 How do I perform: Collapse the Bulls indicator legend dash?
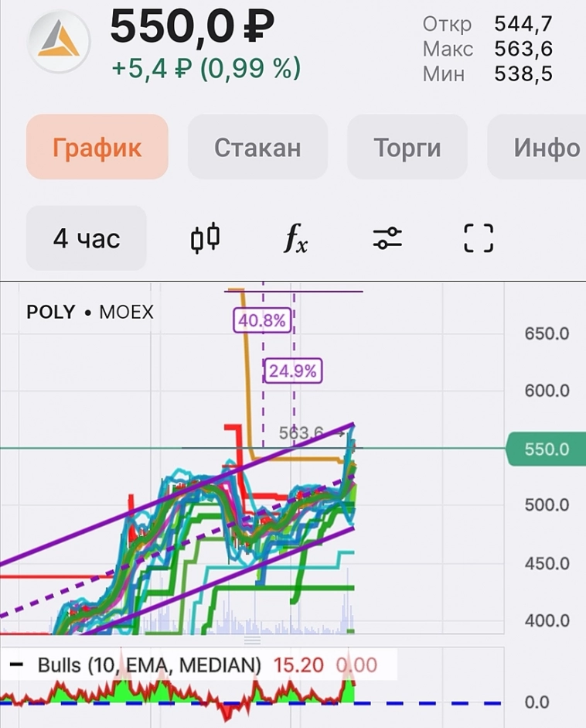pos(17,665)
